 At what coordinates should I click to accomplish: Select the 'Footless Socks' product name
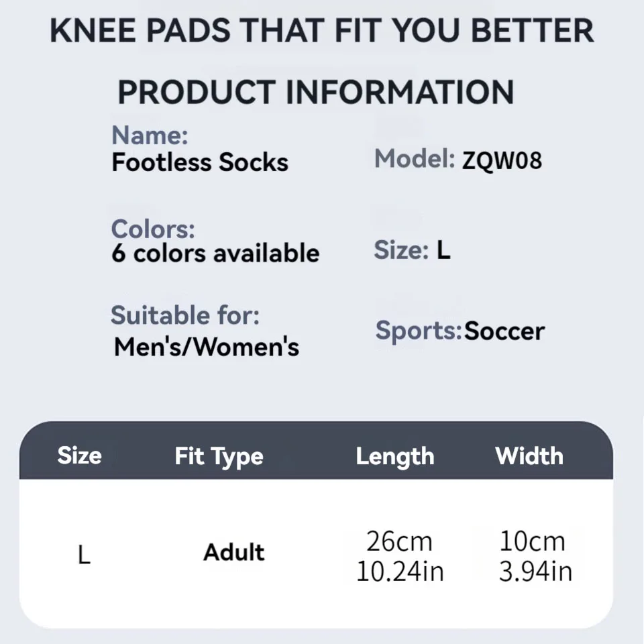click(x=200, y=162)
